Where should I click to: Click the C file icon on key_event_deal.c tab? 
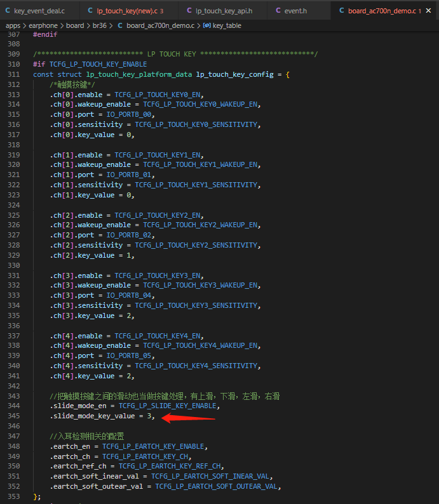[x=8, y=11]
